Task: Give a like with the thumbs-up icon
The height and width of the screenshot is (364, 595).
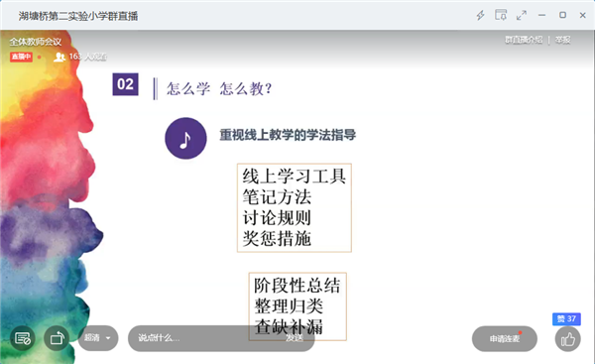Action: click(567, 339)
